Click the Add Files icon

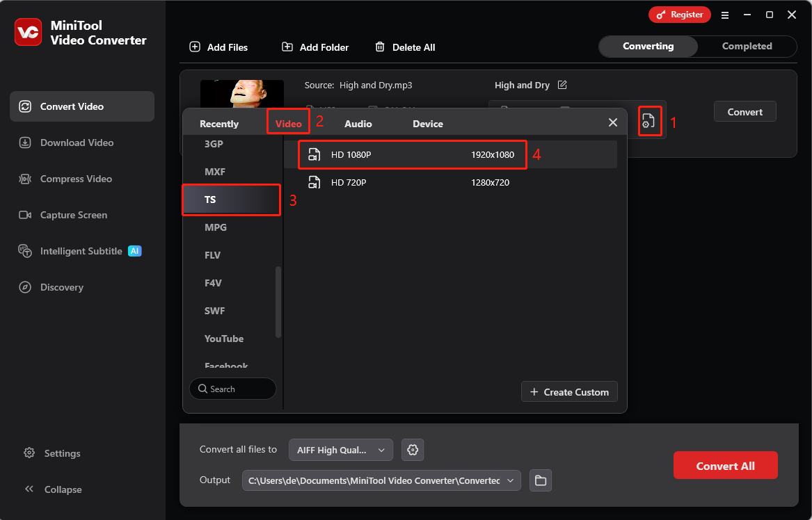tap(195, 47)
